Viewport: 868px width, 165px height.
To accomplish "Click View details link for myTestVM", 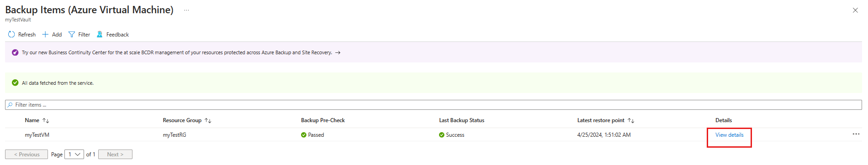I will pos(729,135).
